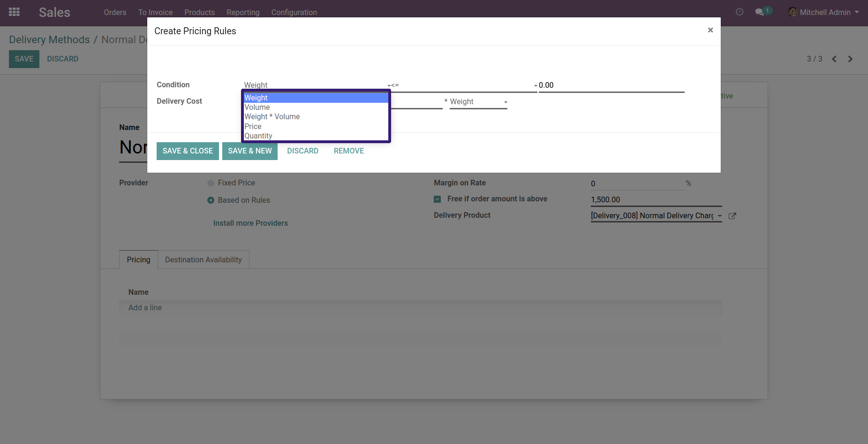Expand Delivery Product dropdown arrow
This screenshot has height=444, width=868.
point(719,216)
